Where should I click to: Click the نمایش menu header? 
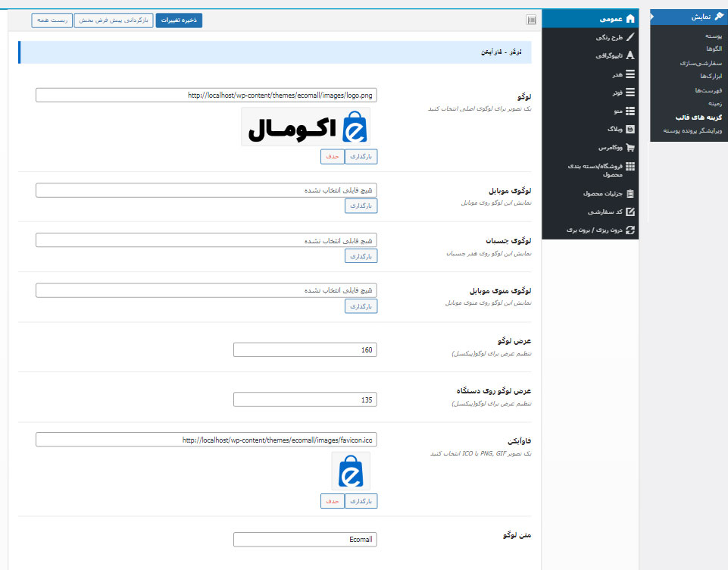pos(689,17)
